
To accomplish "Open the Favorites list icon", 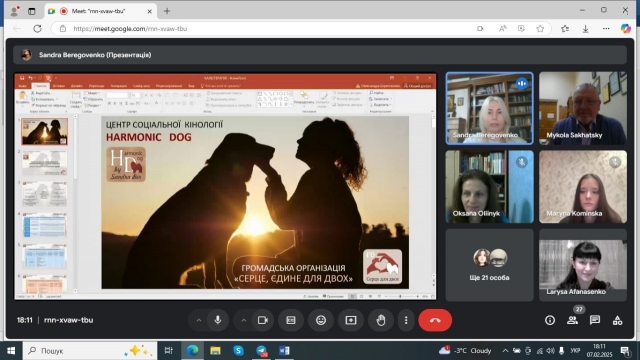I will (565, 29).
